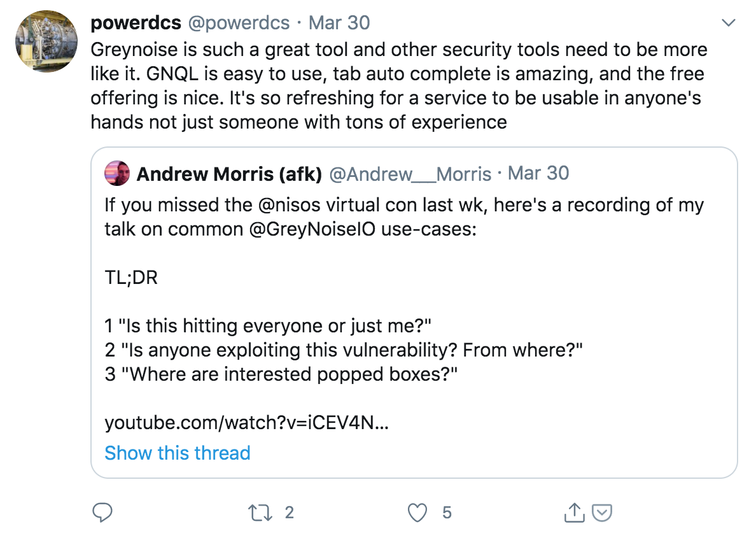
Task: Retweet the powerdcs tweet
Action: pyautogui.click(x=260, y=513)
